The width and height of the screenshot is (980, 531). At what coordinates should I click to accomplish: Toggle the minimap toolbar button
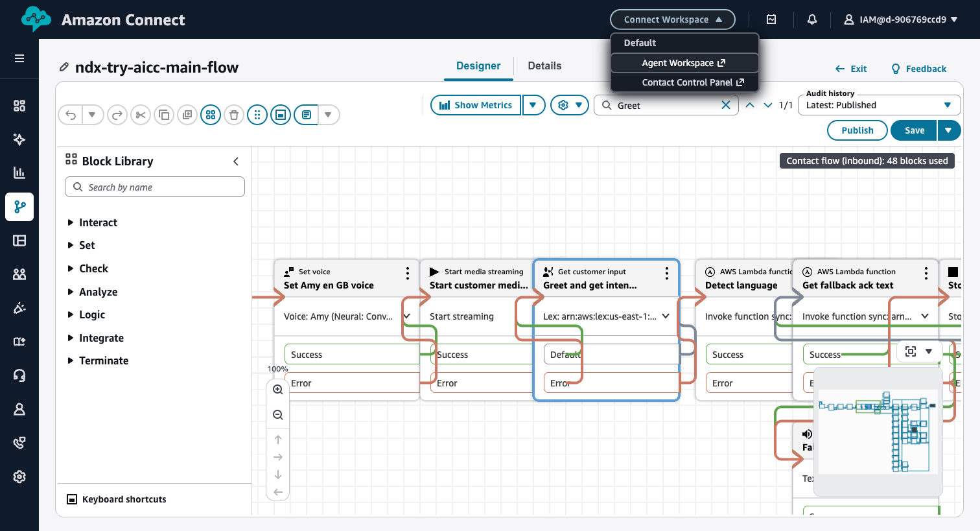coord(281,115)
